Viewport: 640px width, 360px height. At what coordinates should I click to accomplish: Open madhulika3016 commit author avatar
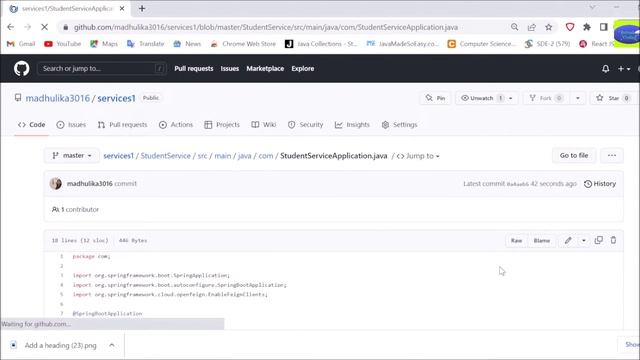click(x=56, y=184)
